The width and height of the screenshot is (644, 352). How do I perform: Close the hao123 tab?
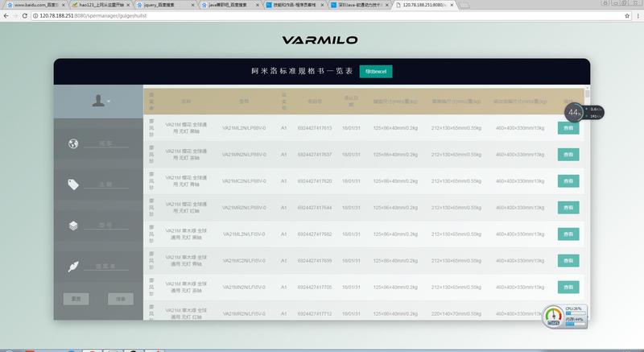(128, 5)
